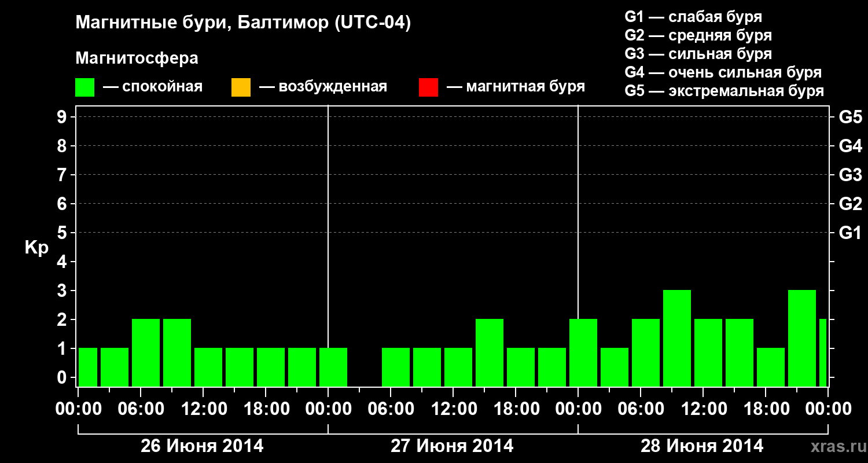Click the 'Магнитосфера' heading
The width and height of the screenshot is (868, 463).
pyautogui.click(x=137, y=58)
